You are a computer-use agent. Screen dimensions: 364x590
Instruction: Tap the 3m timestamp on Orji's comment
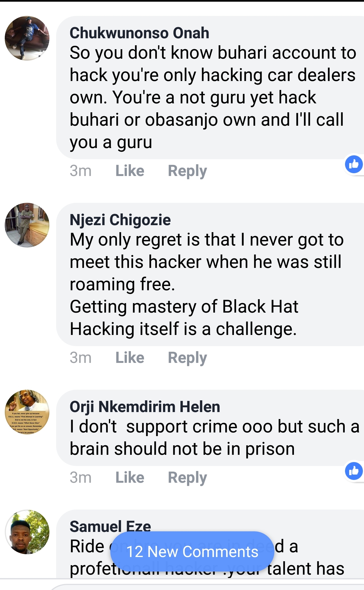pos(81,477)
